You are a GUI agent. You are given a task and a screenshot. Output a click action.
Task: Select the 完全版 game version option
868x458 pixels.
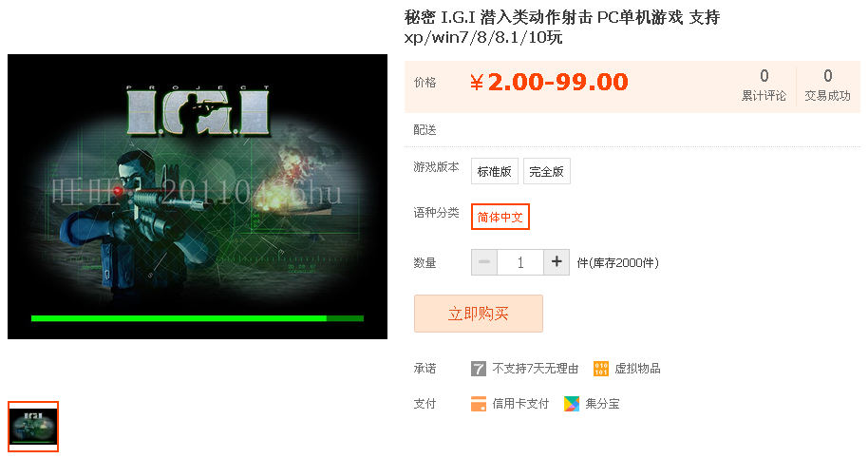tap(546, 171)
